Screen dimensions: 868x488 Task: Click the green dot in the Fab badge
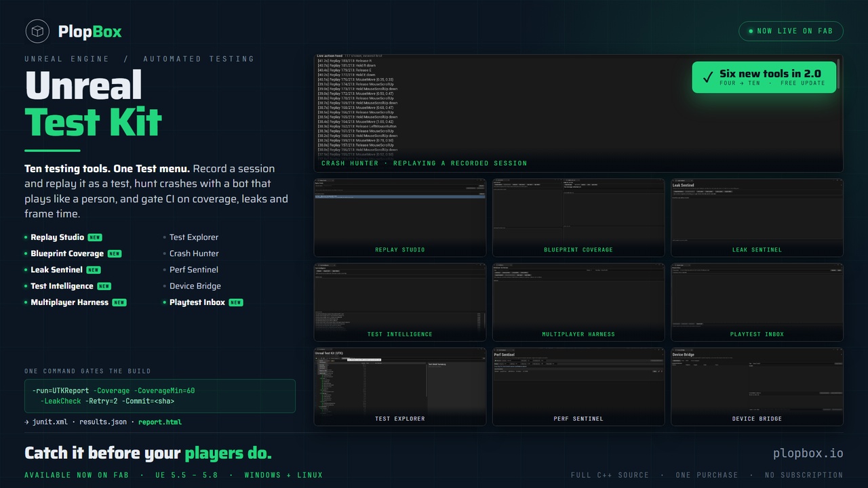pyautogui.click(x=751, y=31)
